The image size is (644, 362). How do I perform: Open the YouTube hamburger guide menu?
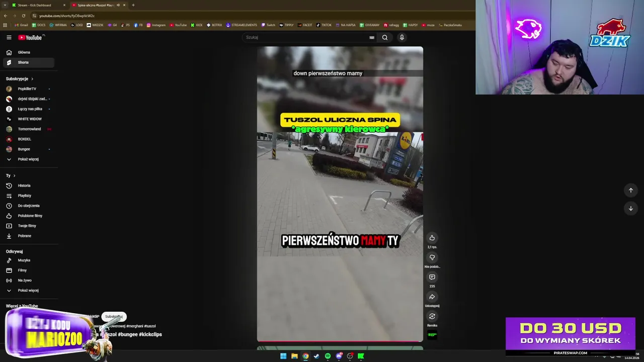point(9,37)
